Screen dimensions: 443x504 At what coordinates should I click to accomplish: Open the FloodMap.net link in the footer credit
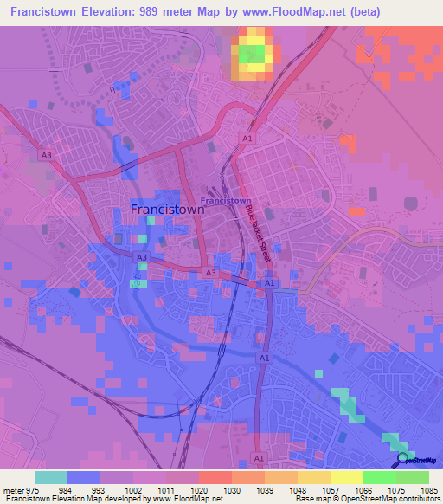coord(188,499)
